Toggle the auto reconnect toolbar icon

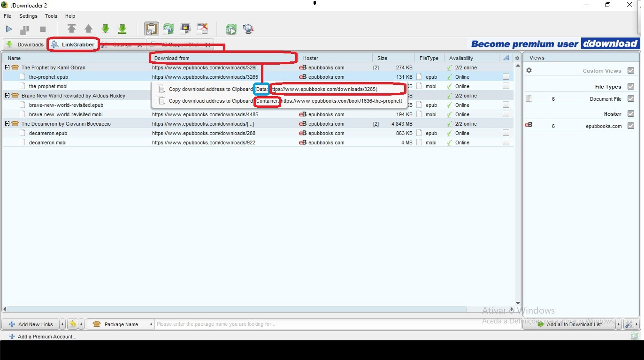click(168, 29)
